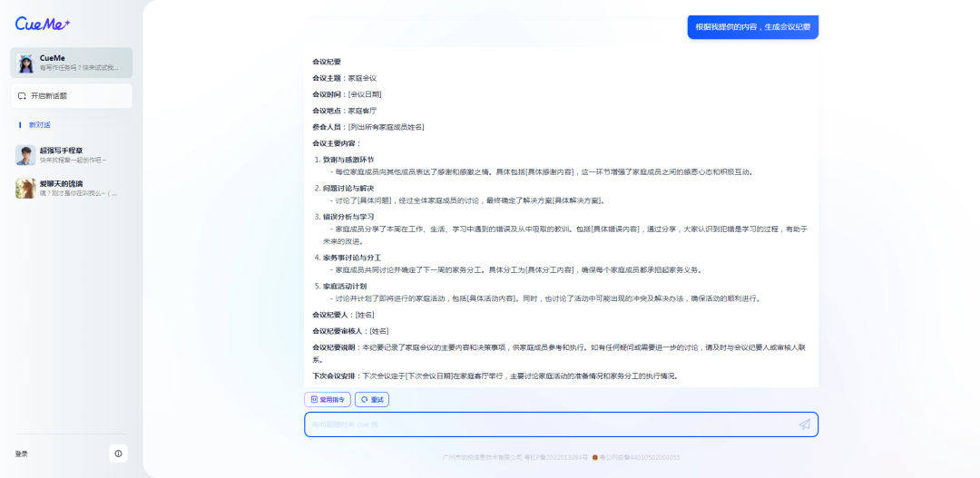Open the 超强写手程章 assistant
The image size is (980, 478).
pyautogui.click(x=72, y=155)
